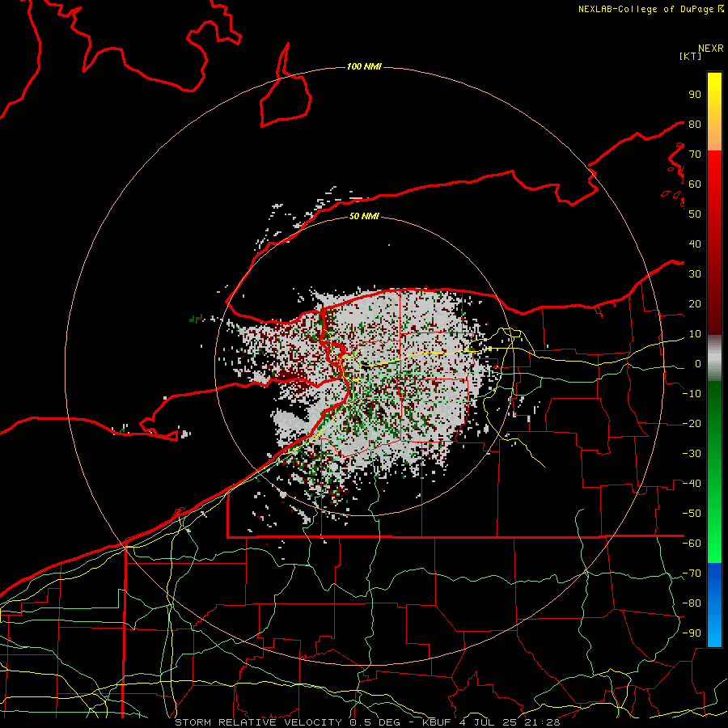Viewport: 728px width, 728px height.
Task: Click the -20 value on the velocity scale
Action: (692, 424)
